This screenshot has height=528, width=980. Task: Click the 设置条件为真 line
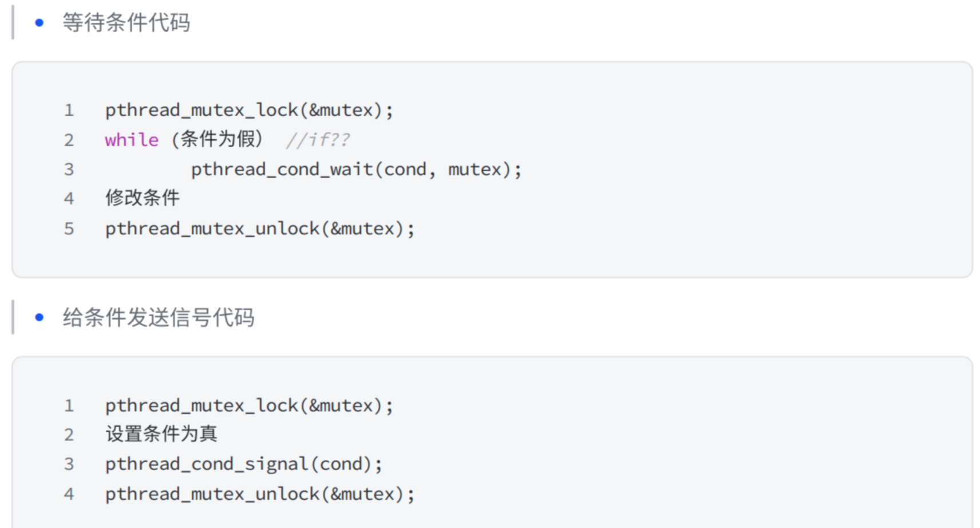point(161,434)
